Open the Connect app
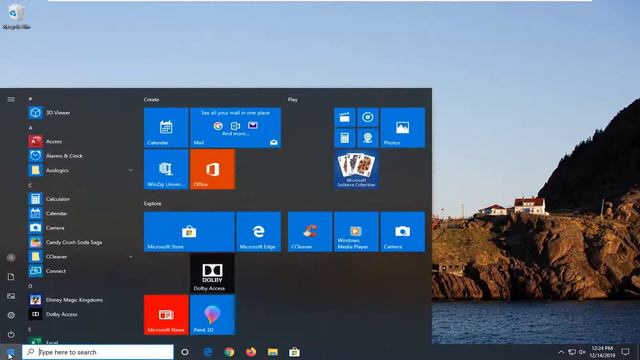This screenshot has height=360, width=640. coord(80,271)
